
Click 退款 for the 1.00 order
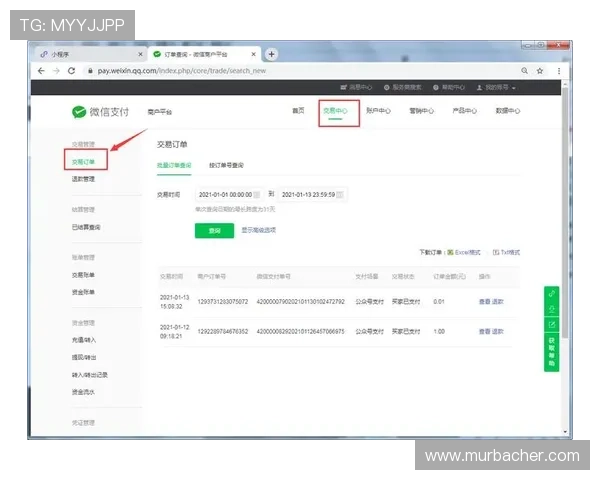click(x=498, y=331)
